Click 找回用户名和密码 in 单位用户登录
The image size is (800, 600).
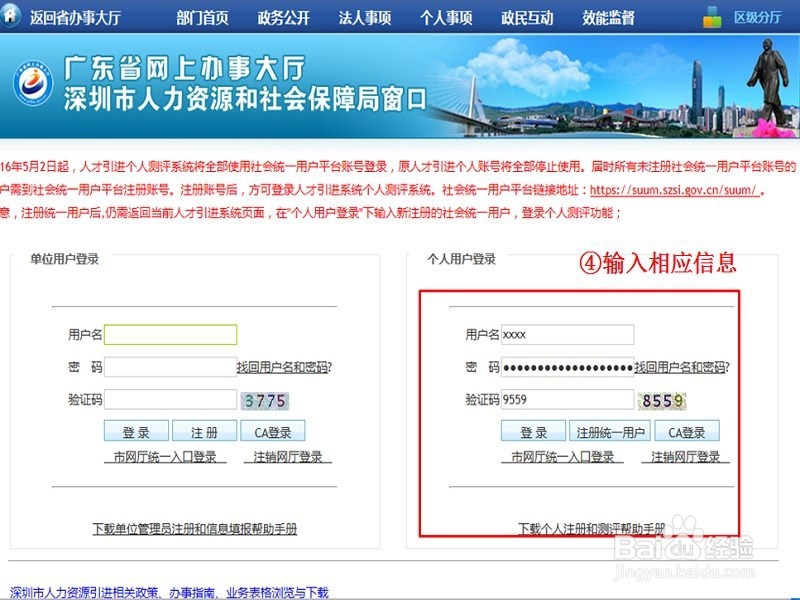(x=284, y=367)
